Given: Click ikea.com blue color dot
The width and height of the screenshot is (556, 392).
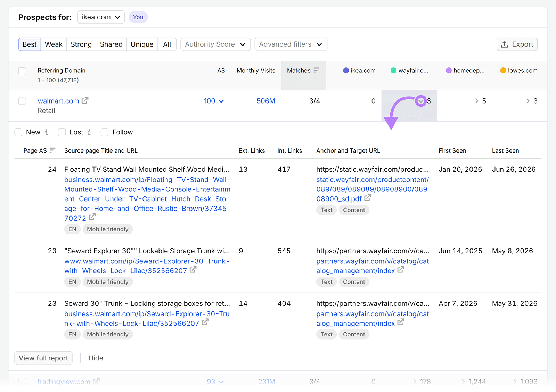Looking at the screenshot, I should coord(346,71).
